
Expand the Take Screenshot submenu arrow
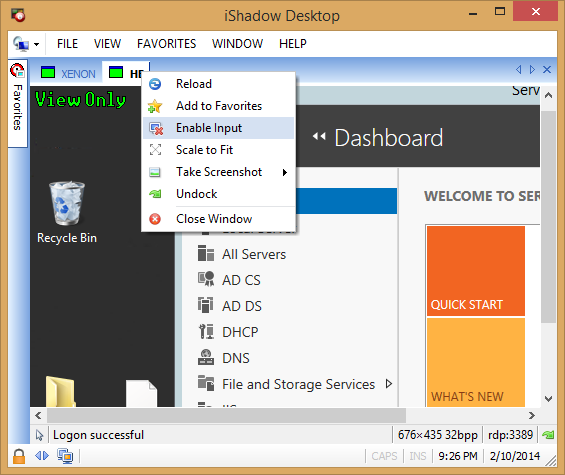[x=285, y=172]
